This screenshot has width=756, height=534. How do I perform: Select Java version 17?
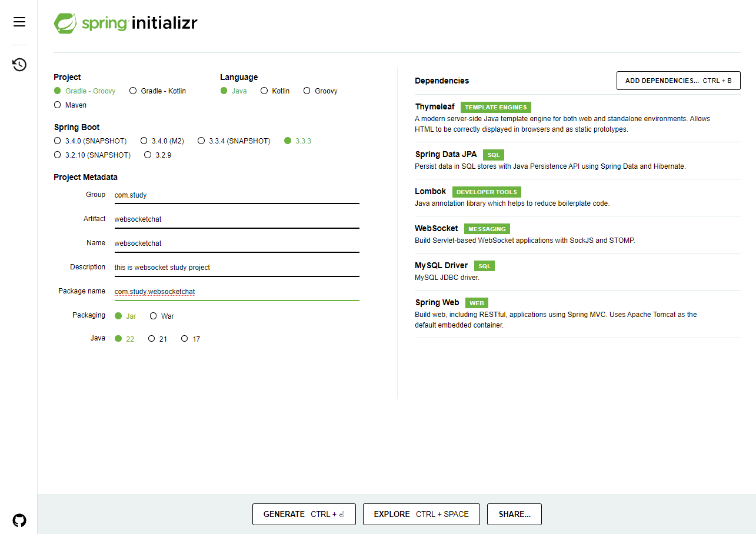click(191, 339)
